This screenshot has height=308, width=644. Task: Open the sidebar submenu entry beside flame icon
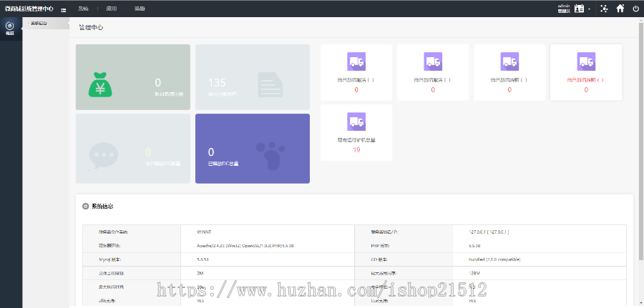tap(39, 24)
